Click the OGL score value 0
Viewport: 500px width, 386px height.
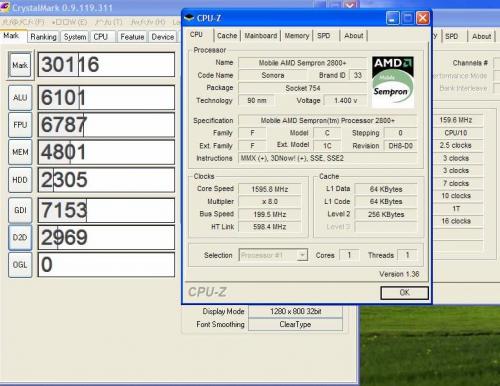click(106, 265)
